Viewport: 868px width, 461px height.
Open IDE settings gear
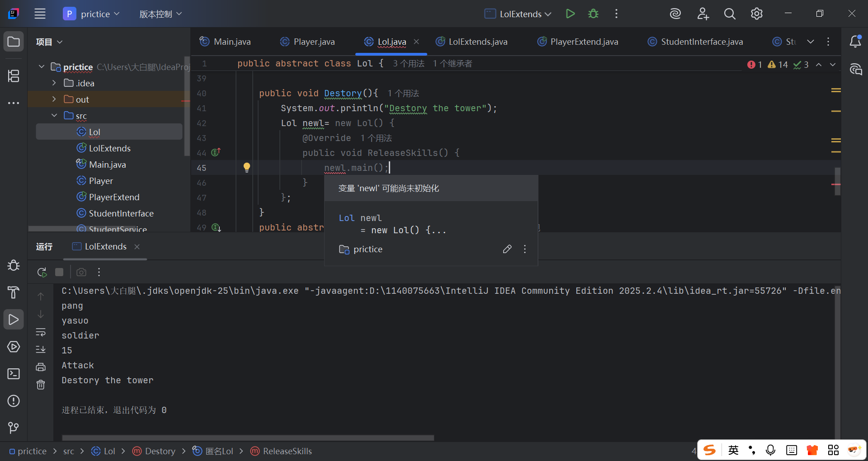[x=756, y=14]
